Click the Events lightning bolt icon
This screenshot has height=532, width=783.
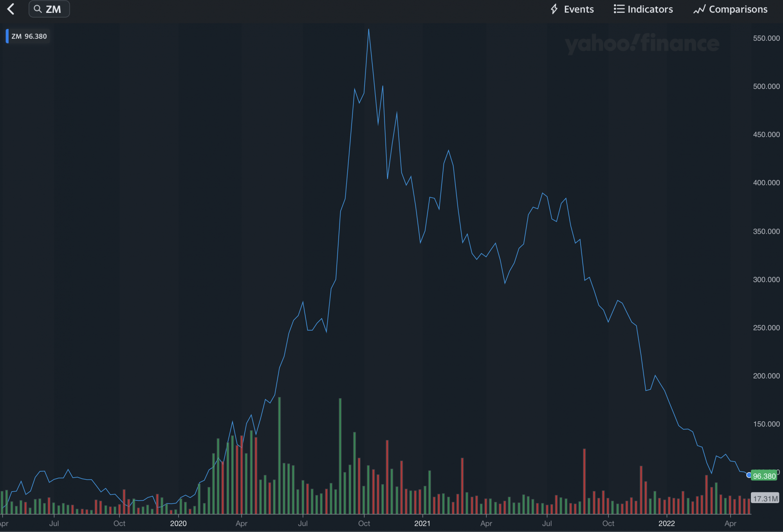(554, 9)
